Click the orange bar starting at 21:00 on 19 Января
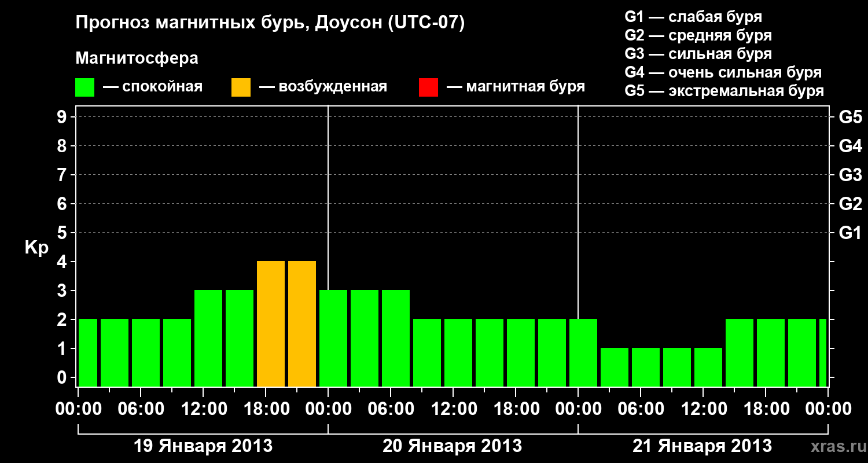Viewport: 868px width, 463px height. [302, 324]
